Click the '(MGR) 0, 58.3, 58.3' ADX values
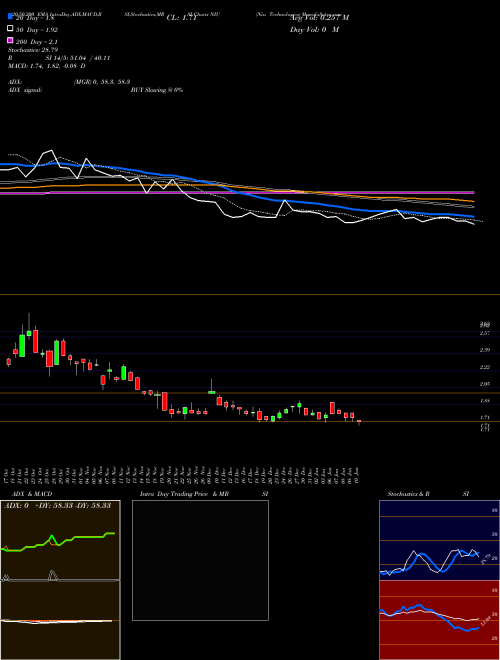This screenshot has width=500, height=660. coord(102,82)
